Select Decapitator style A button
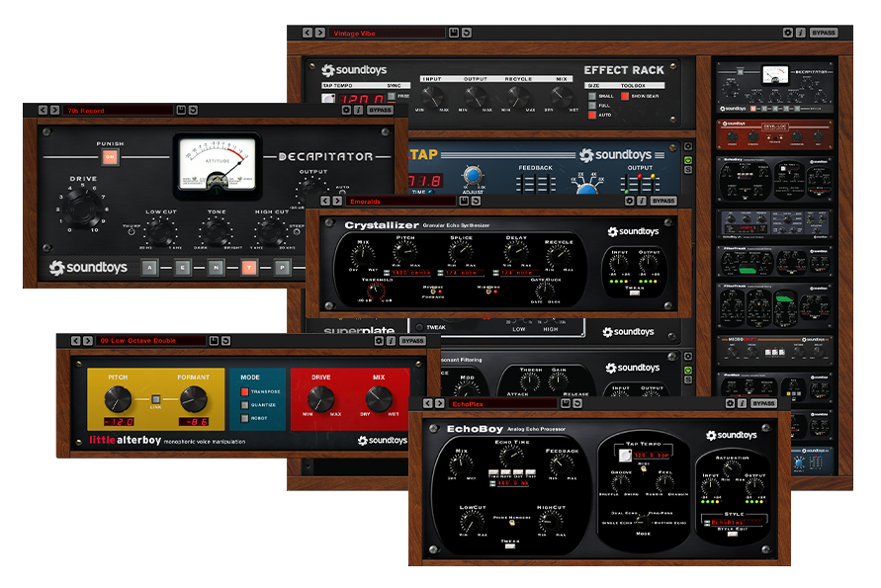The height and width of the screenshot is (588, 881). pos(149,268)
